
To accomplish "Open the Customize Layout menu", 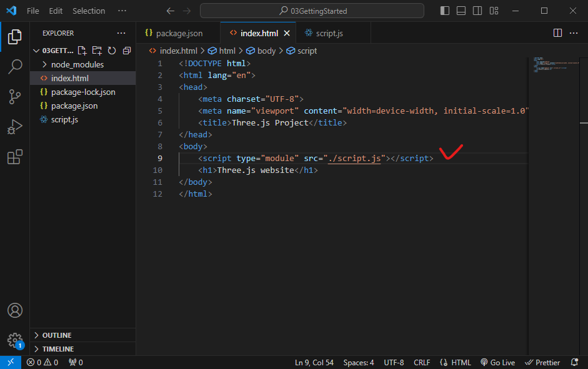I will pos(494,11).
